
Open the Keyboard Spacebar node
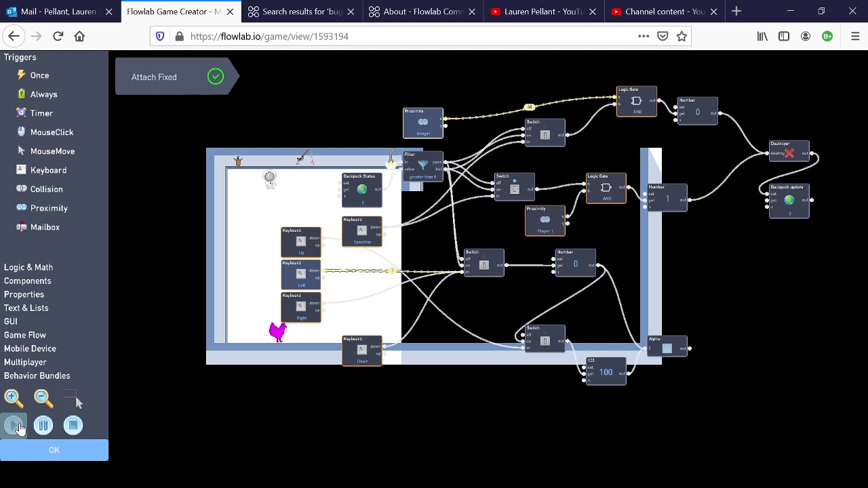click(x=362, y=231)
